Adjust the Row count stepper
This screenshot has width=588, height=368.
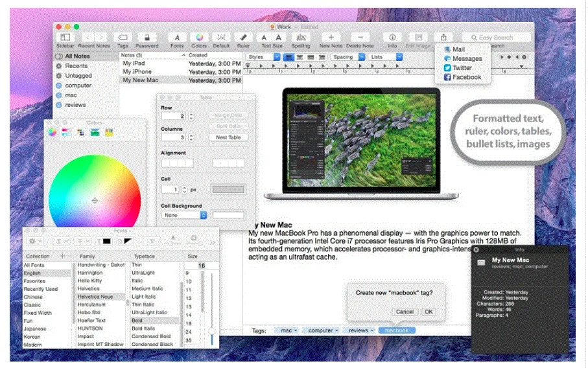point(191,117)
